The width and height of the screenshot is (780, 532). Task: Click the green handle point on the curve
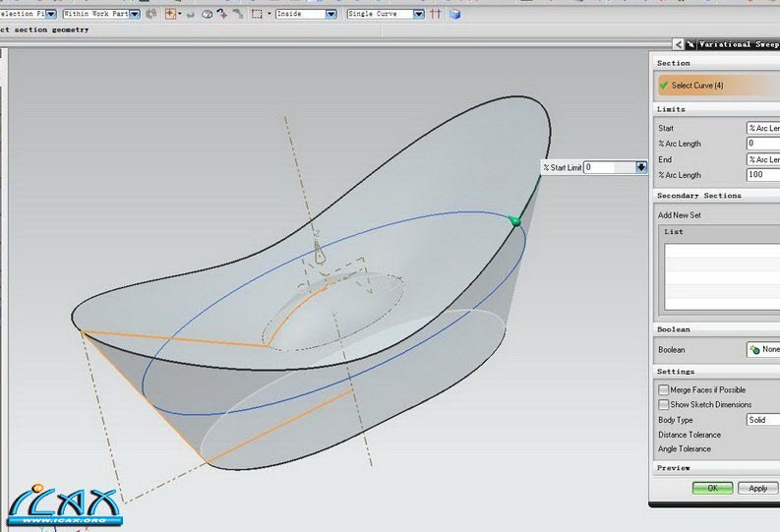(x=515, y=222)
